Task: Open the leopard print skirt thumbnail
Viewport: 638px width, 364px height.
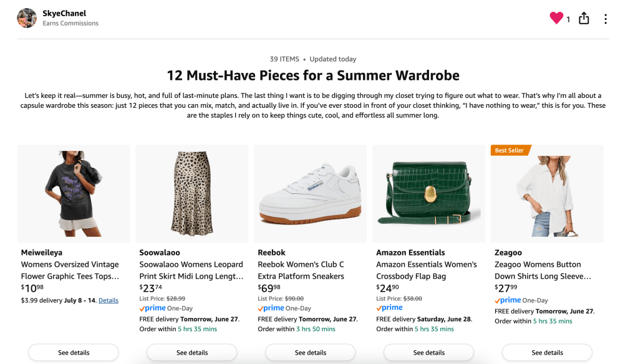Action: coord(191,193)
